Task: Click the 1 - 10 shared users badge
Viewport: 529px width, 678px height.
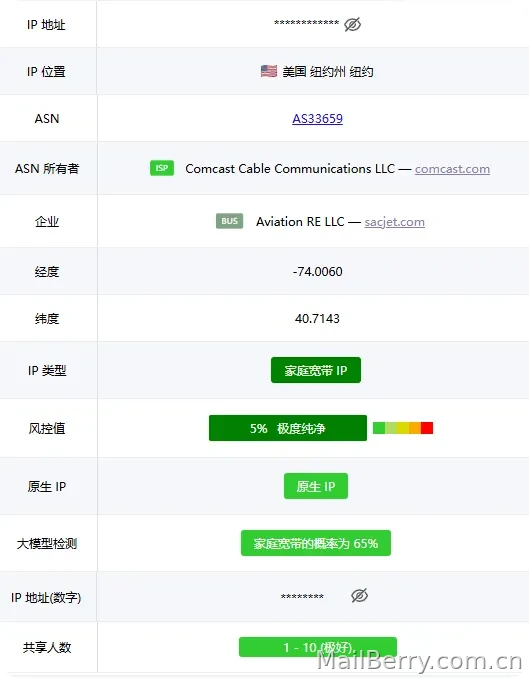Action: tap(318, 647)
